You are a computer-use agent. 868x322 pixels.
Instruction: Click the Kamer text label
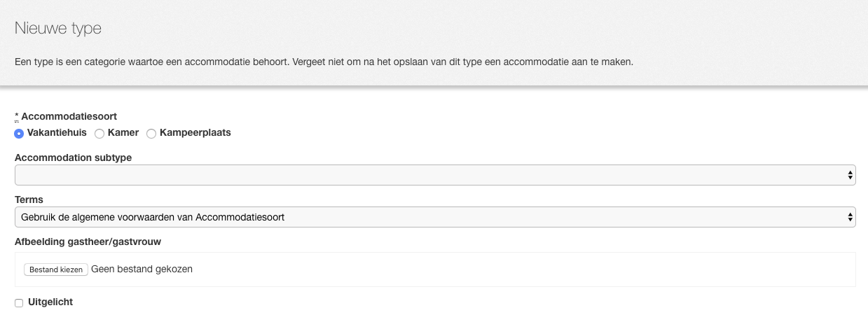tap(123, 132)
